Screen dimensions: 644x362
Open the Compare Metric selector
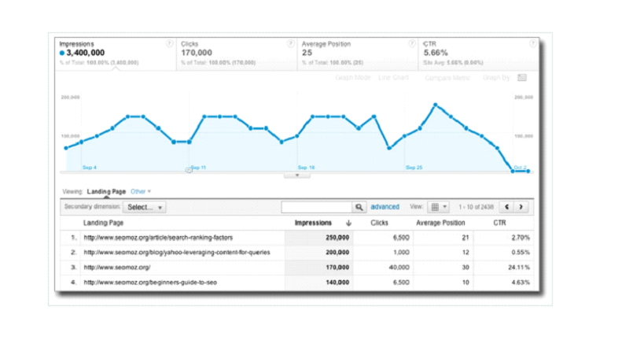click(x=447, y=78)
